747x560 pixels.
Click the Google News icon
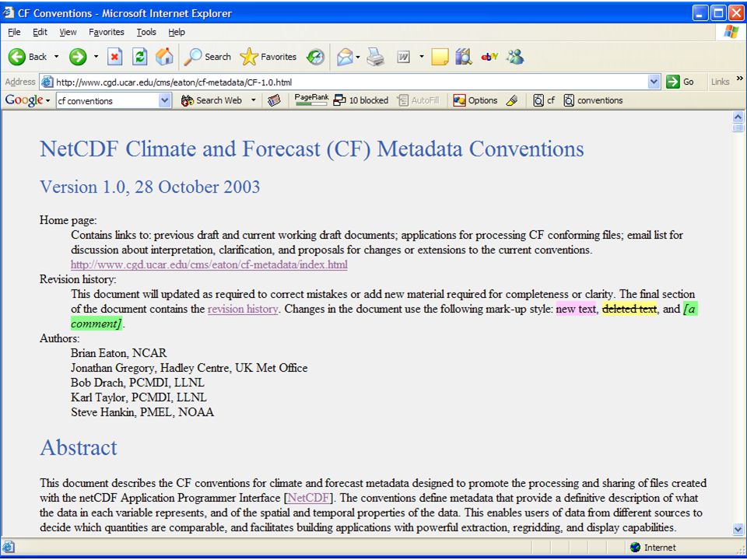(274, 100)
